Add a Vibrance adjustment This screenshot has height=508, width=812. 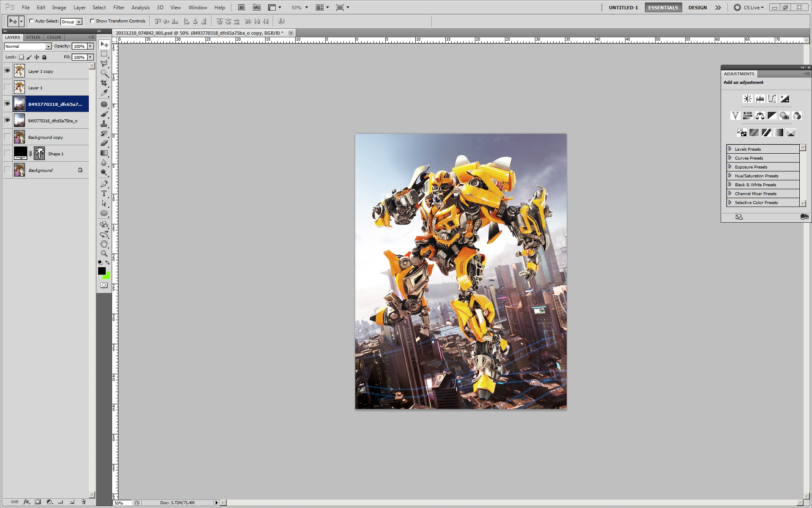pos(735,116)
